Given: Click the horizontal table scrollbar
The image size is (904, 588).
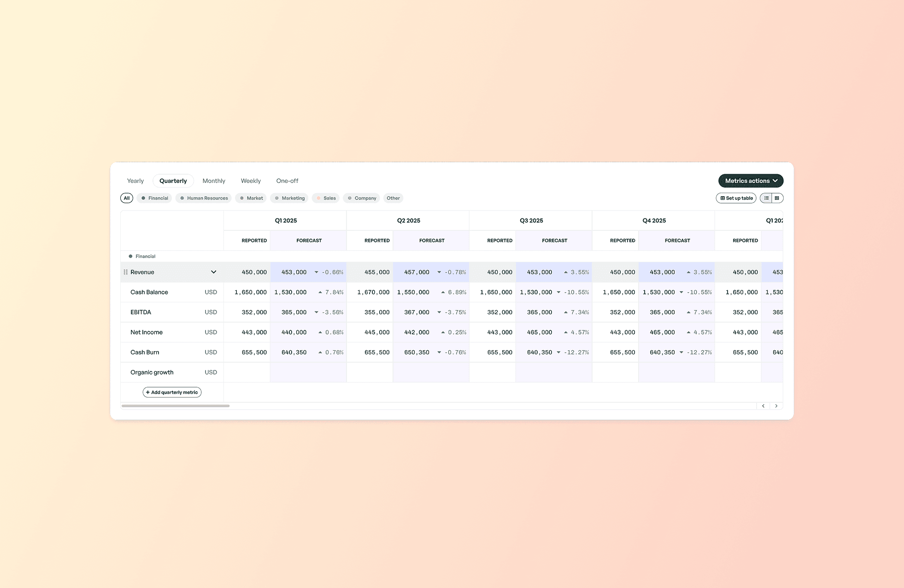Looking at the screenshot, I should pyautogui.click(x=176, y=406).
